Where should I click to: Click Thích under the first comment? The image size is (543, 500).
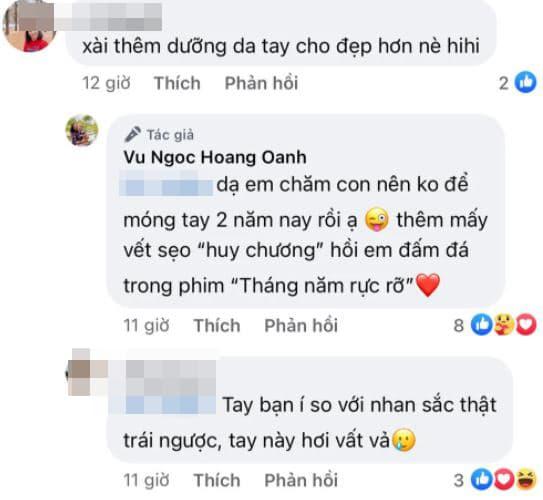tap(177, 83)
